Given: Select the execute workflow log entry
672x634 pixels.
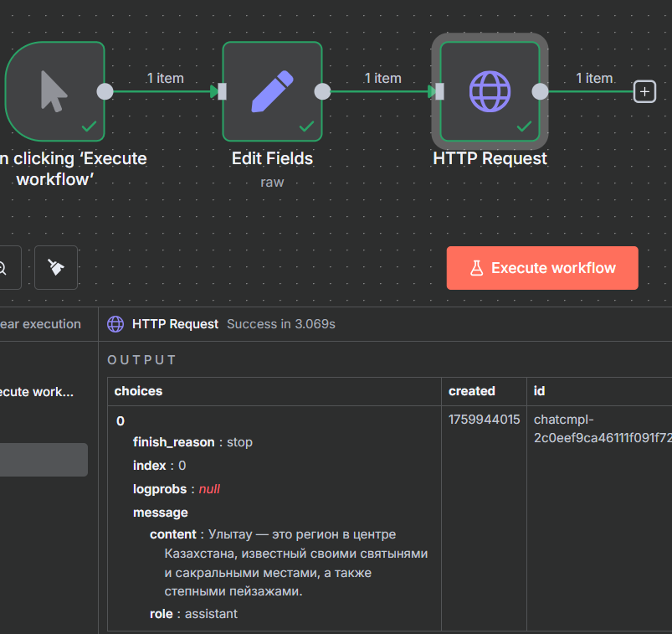Looking at the screenshot, I should 38,391.
